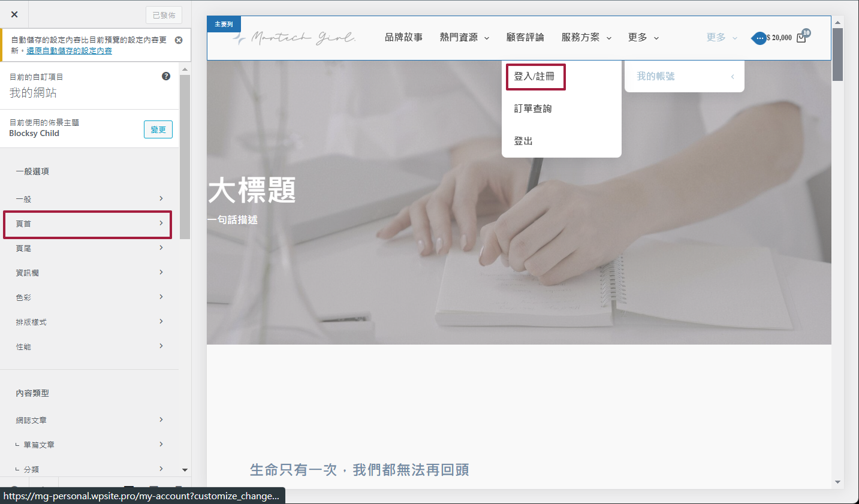This screenshot has width=859, height=504.
Task: Expand the faded 更多 menu
Action: (722, 37)
